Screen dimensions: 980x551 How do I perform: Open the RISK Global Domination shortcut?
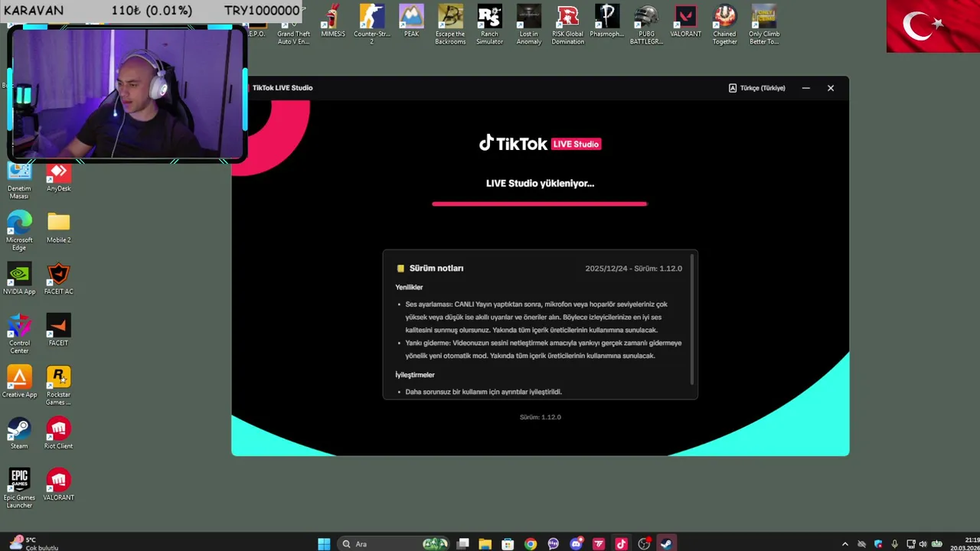568,24
